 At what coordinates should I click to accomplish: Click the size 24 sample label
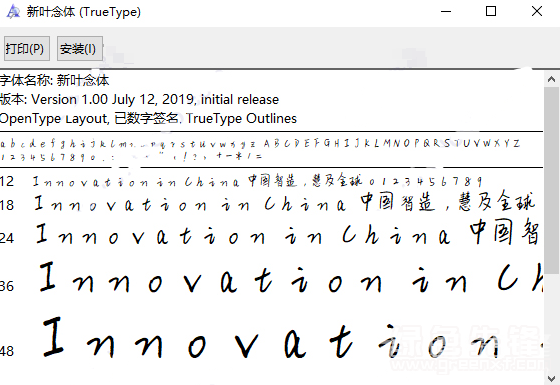point(7,238)
